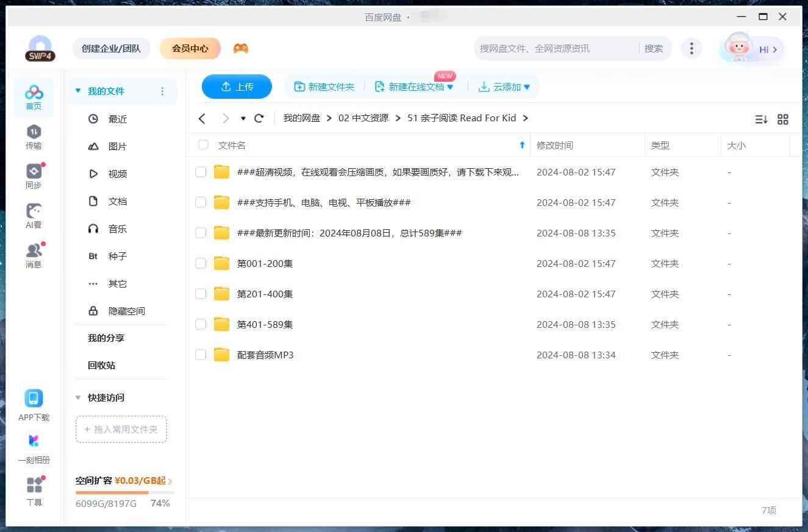Click the 上传 upload button
This screenshot has width=808, height=532.
pos(237,87)
